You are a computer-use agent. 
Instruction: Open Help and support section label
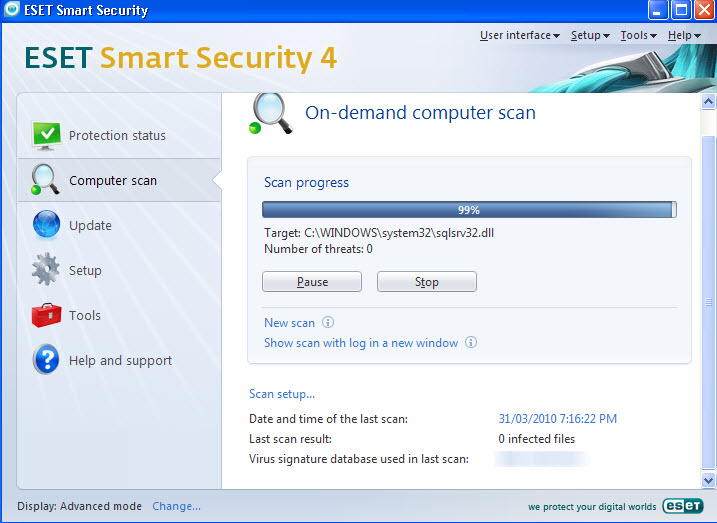(x=120, y=361)
